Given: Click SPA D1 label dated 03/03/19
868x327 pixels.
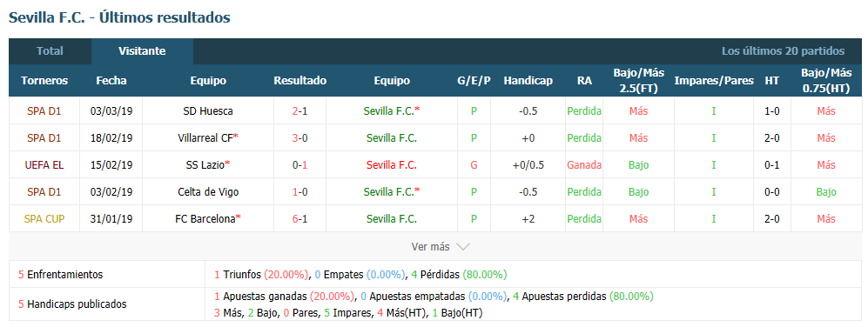Looking at the screenshot, I should click(44, 110).
